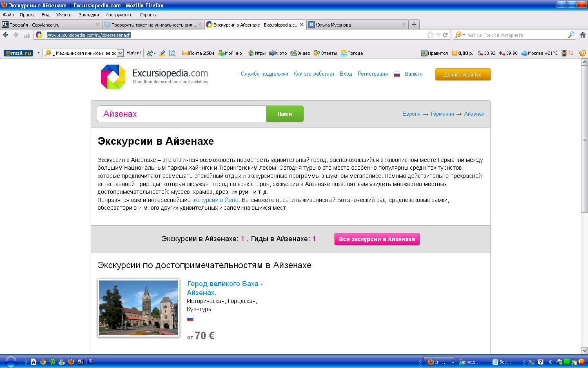Click the highlighter pen icon on mail.ru toolbar
Screen dimensions: 588x368
point(162,53)
